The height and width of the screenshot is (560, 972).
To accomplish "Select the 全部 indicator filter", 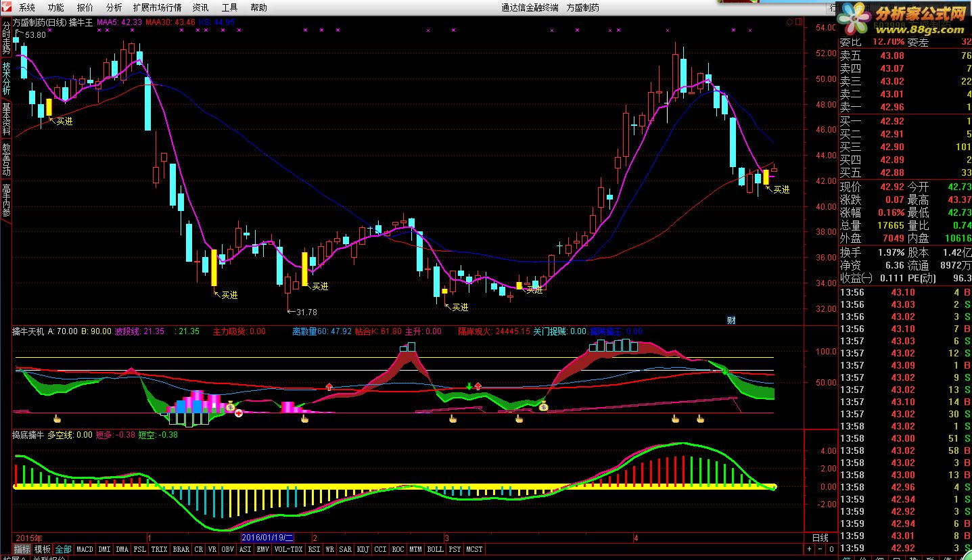I will point(63,549).
